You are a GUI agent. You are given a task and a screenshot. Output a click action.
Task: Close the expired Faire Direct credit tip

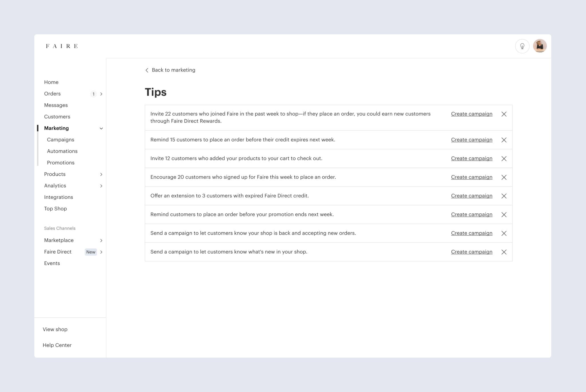[504, 196]
